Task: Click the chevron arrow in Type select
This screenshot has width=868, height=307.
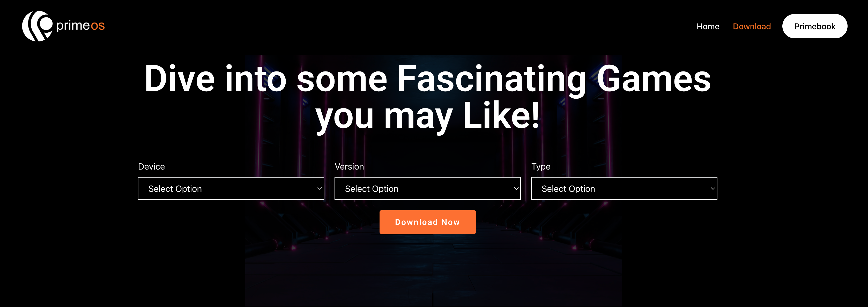Action: pyautogui.click(x=712, y=188)
